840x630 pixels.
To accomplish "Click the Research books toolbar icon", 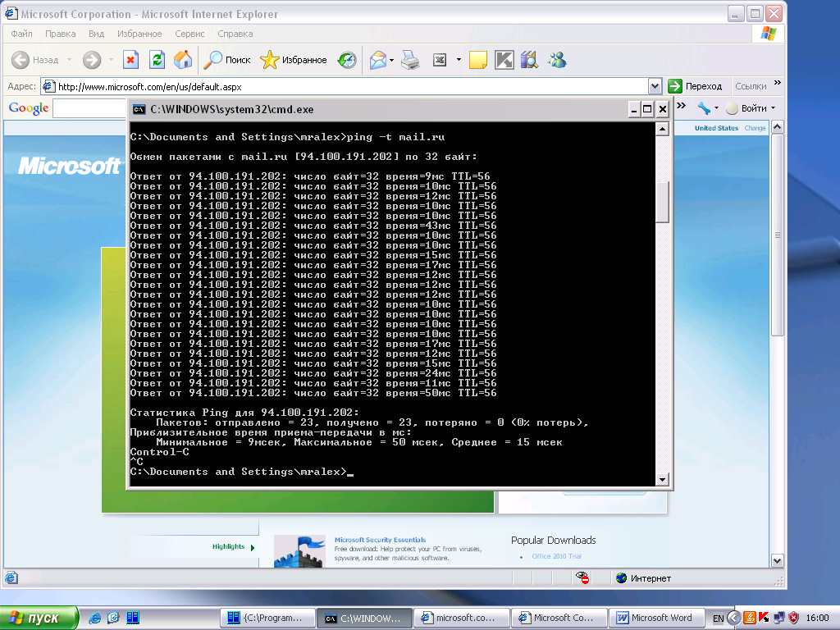I will pos(529,60).
